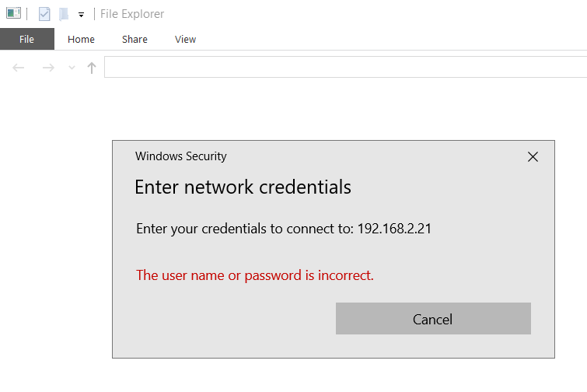Click the 'Enter network credentials' heading
The width and height of the screenshot is (587, 392).
pos(243,187)
